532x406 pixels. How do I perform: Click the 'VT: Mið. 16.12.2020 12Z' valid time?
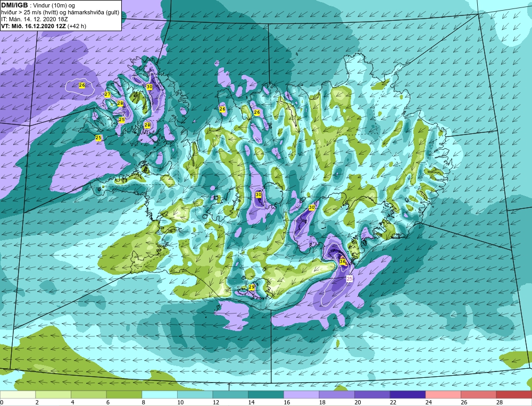tap(34, 26)
